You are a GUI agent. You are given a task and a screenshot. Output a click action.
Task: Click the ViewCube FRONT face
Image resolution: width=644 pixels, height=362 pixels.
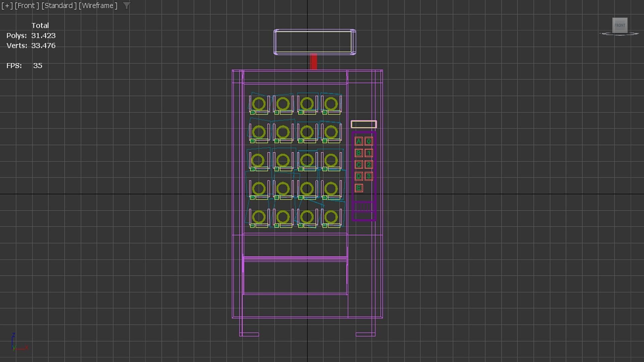(x=620, y=25)
